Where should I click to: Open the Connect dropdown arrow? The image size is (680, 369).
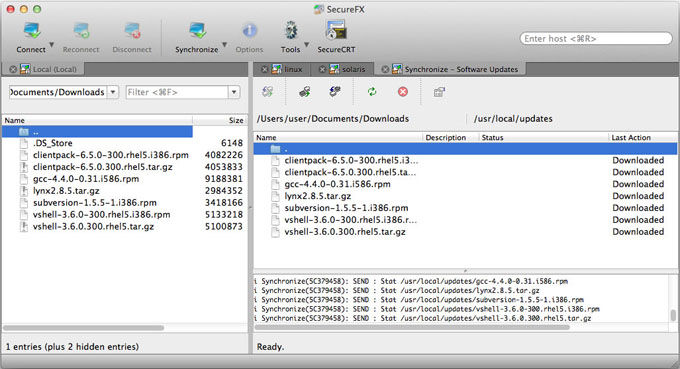[52, 45]
